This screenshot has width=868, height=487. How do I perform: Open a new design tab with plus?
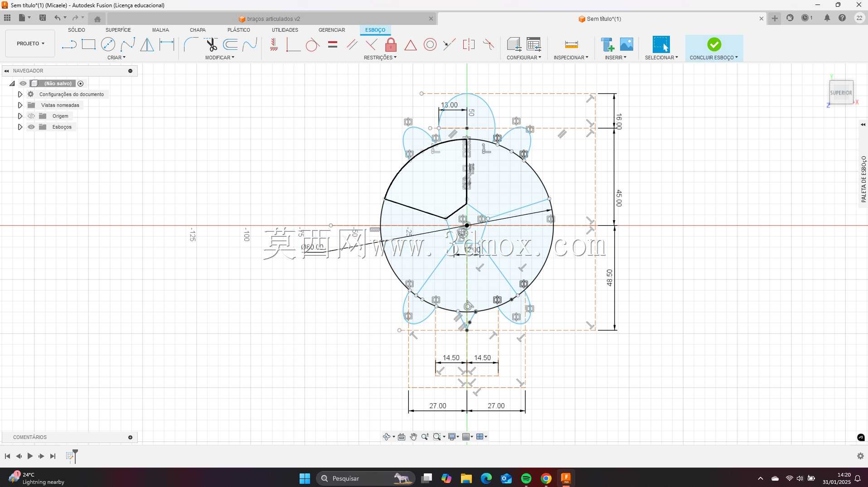775,18
